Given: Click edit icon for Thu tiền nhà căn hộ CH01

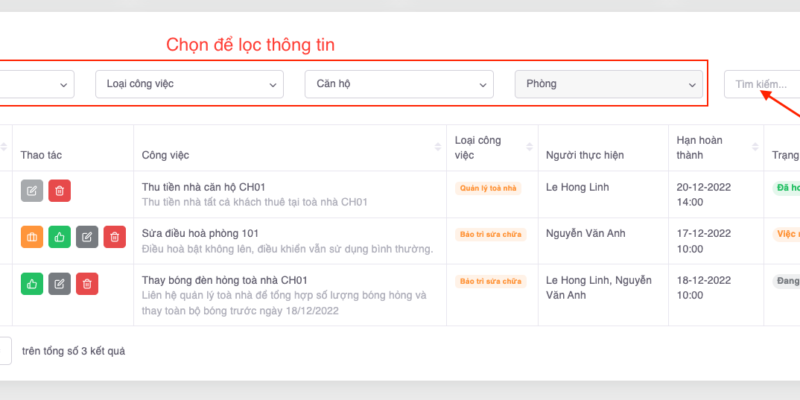Looking at the screenshot, I should pos(32,191).
